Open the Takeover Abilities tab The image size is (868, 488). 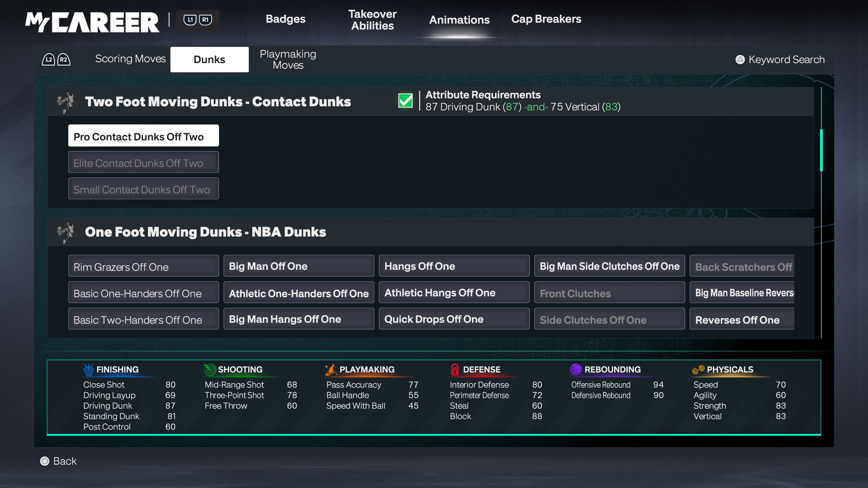click(372, 19)
